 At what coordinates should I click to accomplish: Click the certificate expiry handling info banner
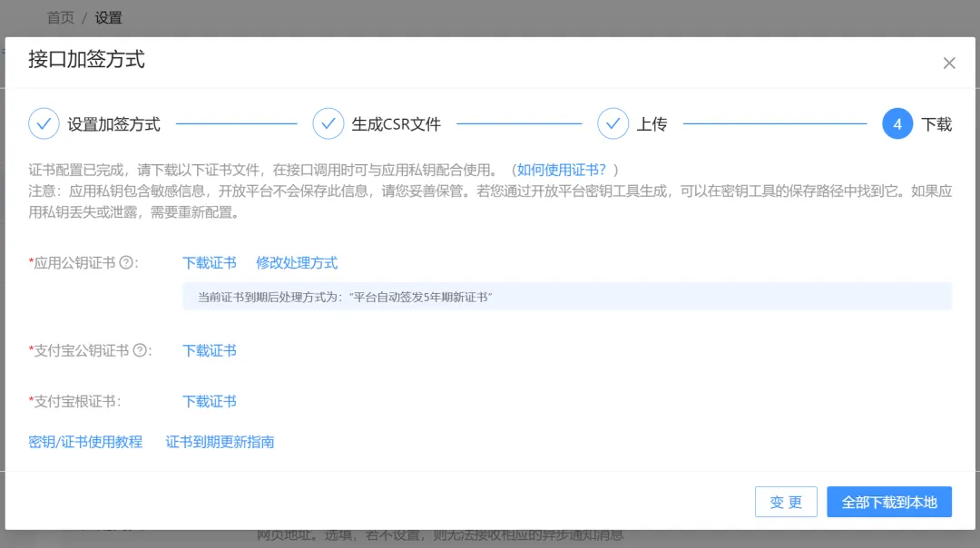coord(566,297)
